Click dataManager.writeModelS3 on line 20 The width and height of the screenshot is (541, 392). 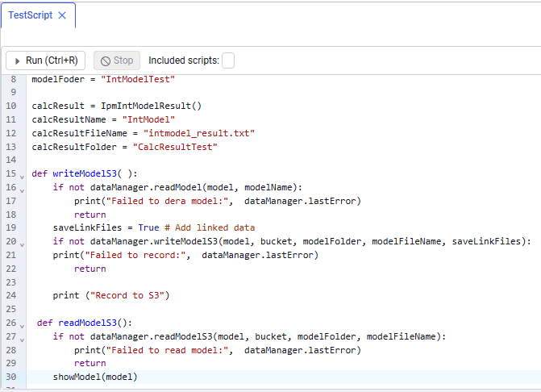point(154,241)
